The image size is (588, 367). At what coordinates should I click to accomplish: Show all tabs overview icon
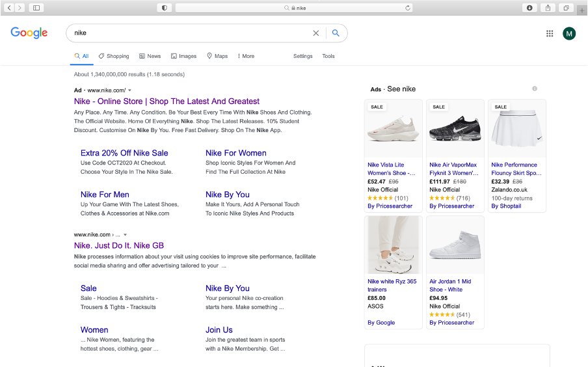tap(566, 8)
